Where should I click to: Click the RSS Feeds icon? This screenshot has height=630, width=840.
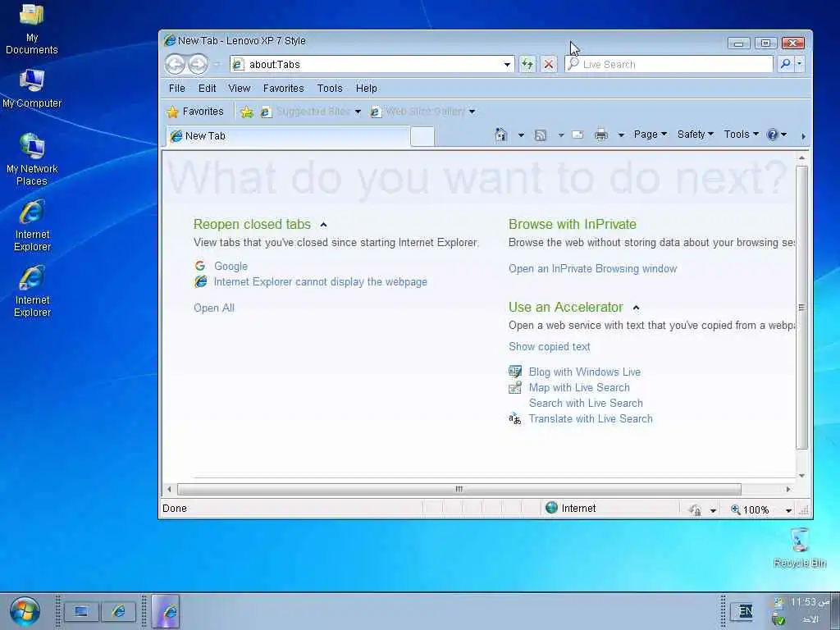tap(541, 135)
